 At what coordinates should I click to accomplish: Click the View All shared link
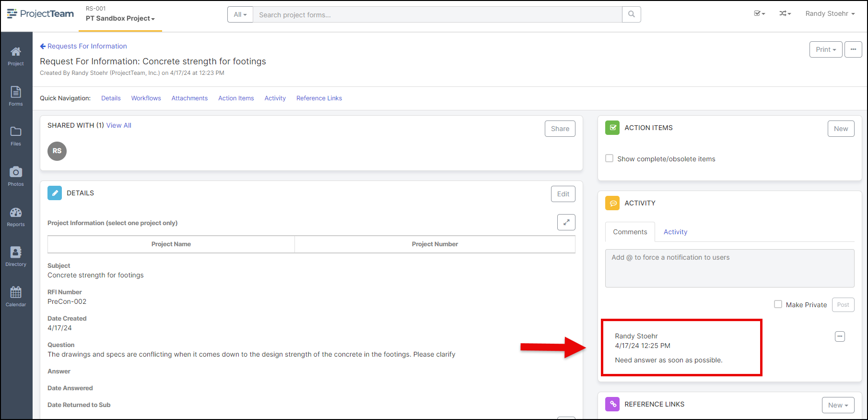(x=119, y=125)
